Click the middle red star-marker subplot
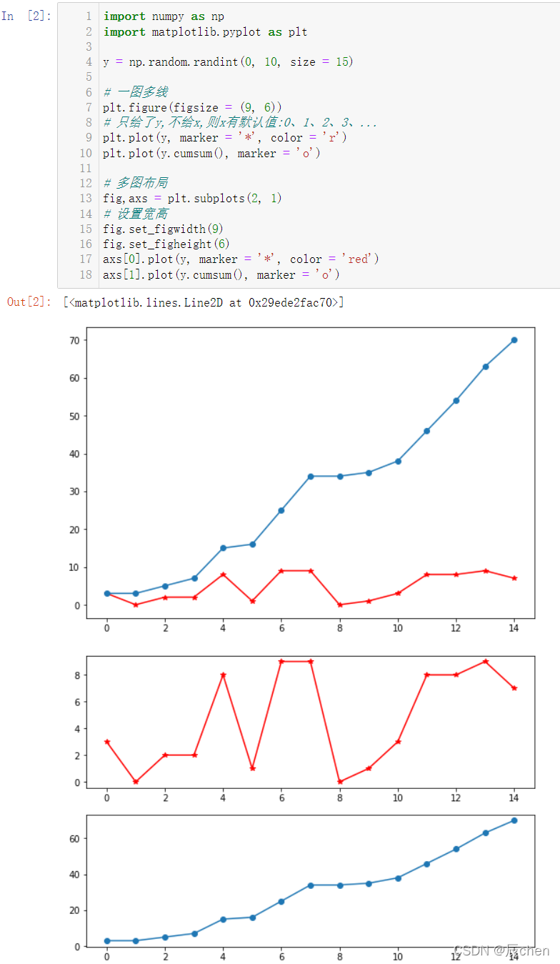The image size is (560, 964). (x=311, y=722)
